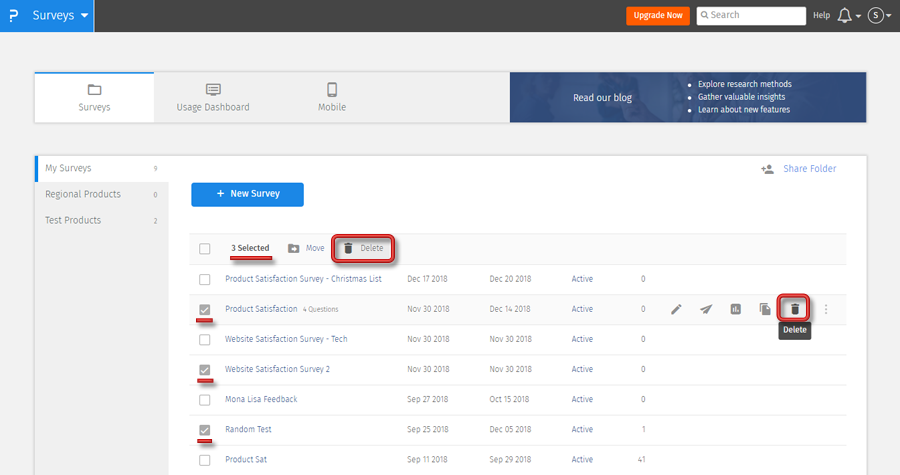This screenshot has height=475, width=900.
Task: Expand the user account avatar menu
Action: [x=878, y=16]
